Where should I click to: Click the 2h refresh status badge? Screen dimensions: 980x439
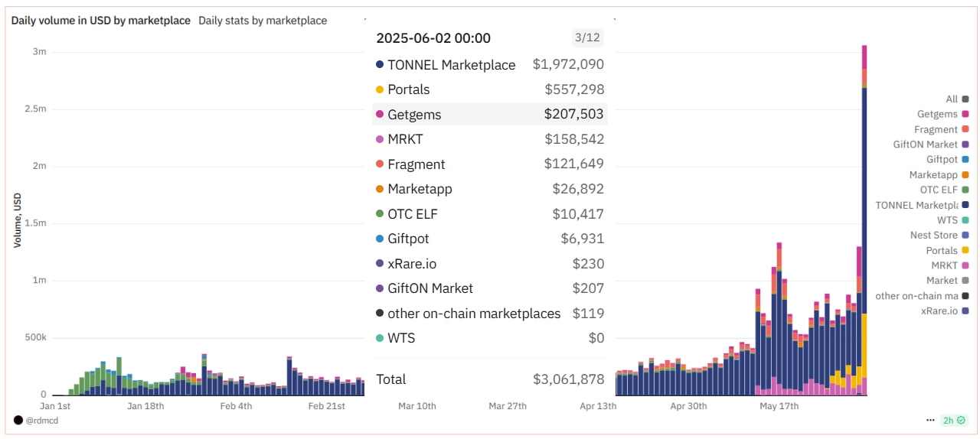point(954,420)
